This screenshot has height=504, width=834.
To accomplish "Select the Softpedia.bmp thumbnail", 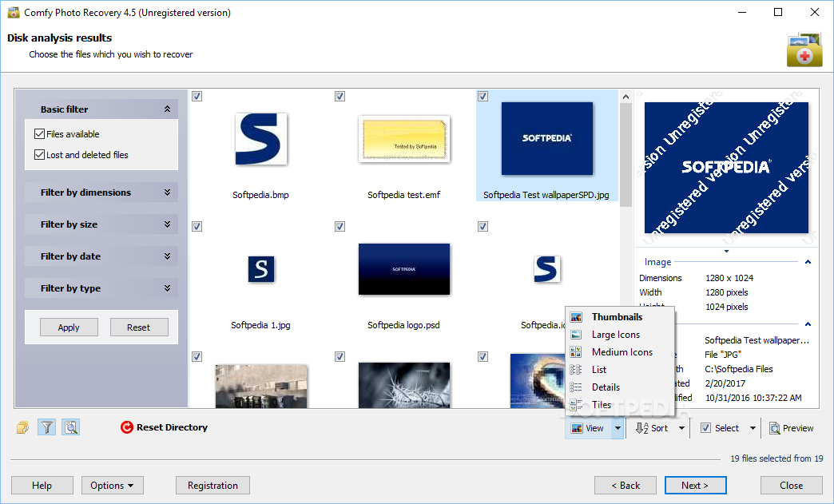I will (x=260, y=139).
